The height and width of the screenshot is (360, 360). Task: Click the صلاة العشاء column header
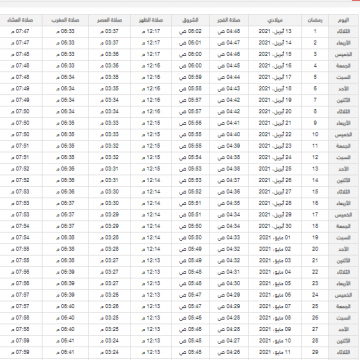click(x=21, y=20)
